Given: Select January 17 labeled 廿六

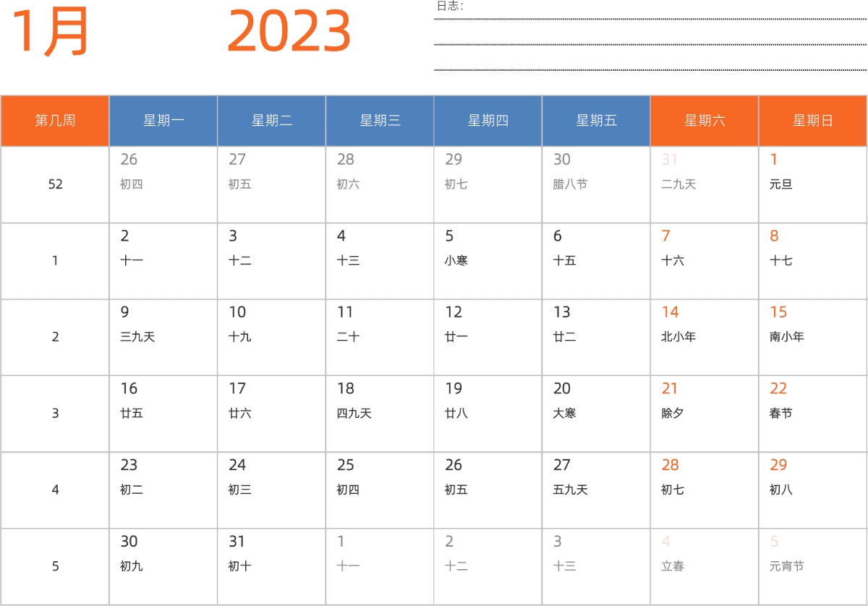Looking at the screenshot, I should [272, 414].
